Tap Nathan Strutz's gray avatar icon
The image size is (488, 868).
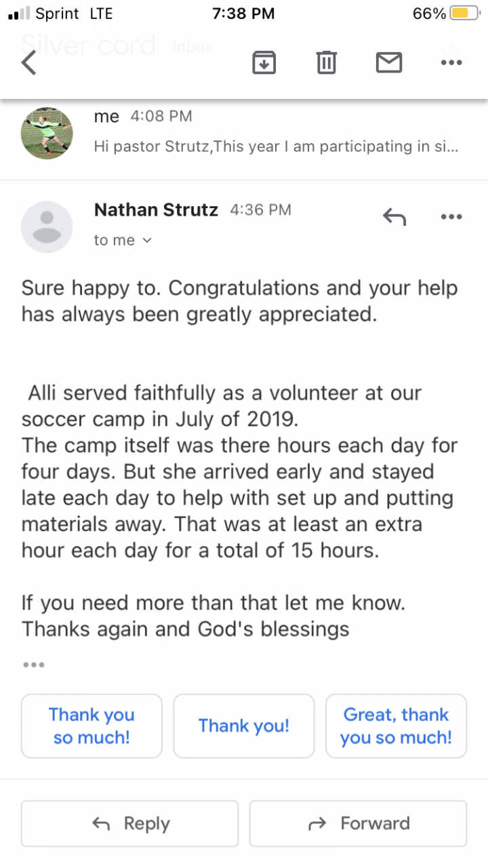(47, 226)
